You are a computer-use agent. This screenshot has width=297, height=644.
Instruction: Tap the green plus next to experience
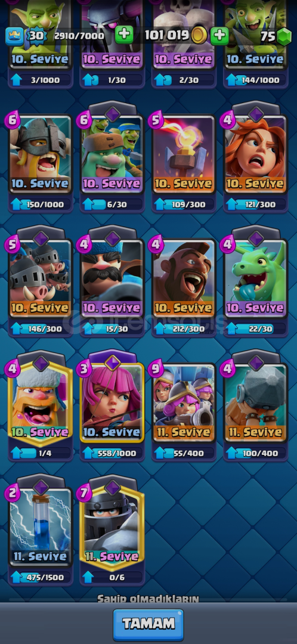tap(124, 36)
